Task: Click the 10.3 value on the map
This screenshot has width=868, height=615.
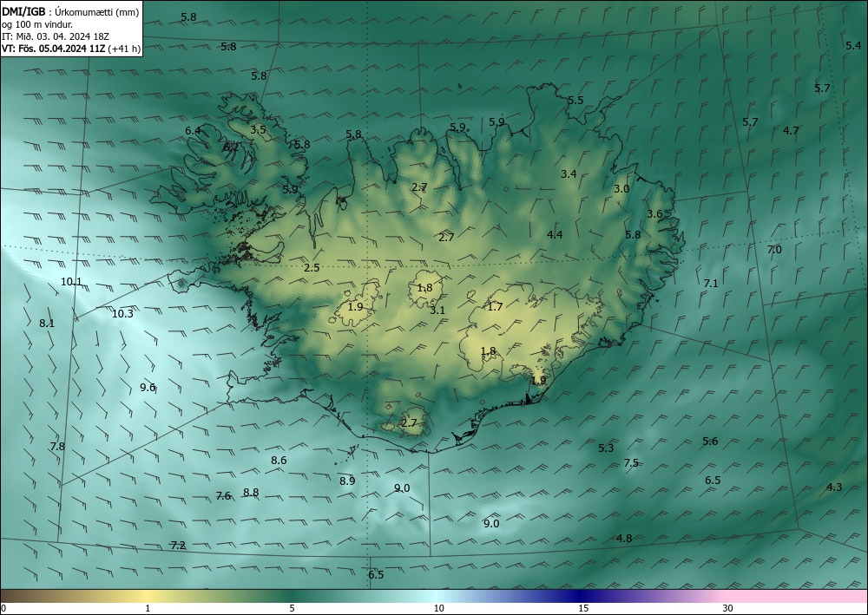Action: (x=122, y=314)
